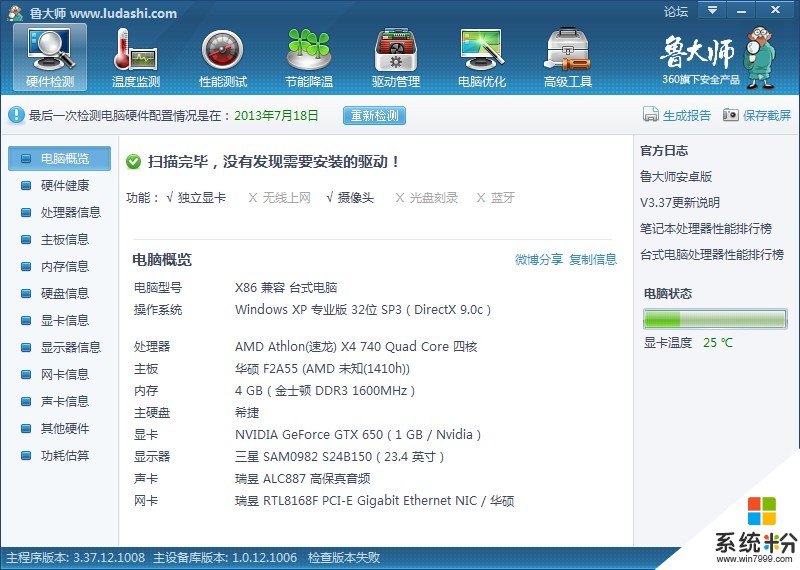The height and width of the screenshot is (570, 800).
Task: Open 高级工具 advanced tools icon
Action: click(567, 50)
